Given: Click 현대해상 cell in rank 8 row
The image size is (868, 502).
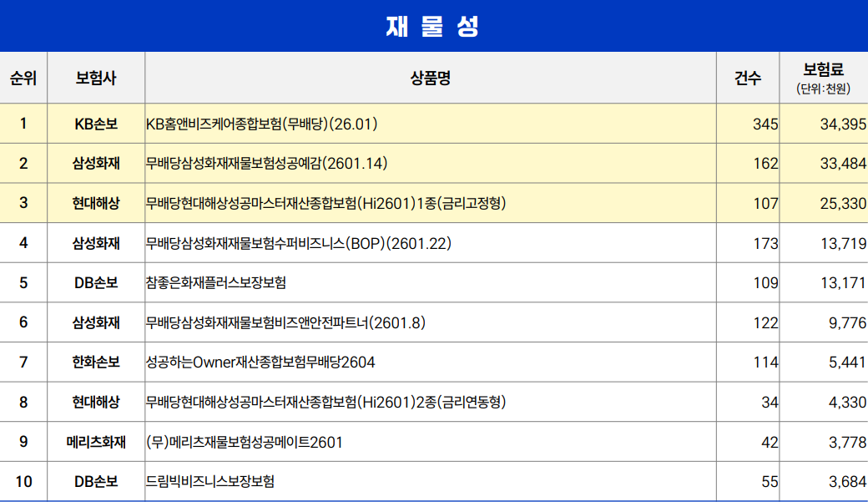Looking at the screenshot, I should [96, 403].
